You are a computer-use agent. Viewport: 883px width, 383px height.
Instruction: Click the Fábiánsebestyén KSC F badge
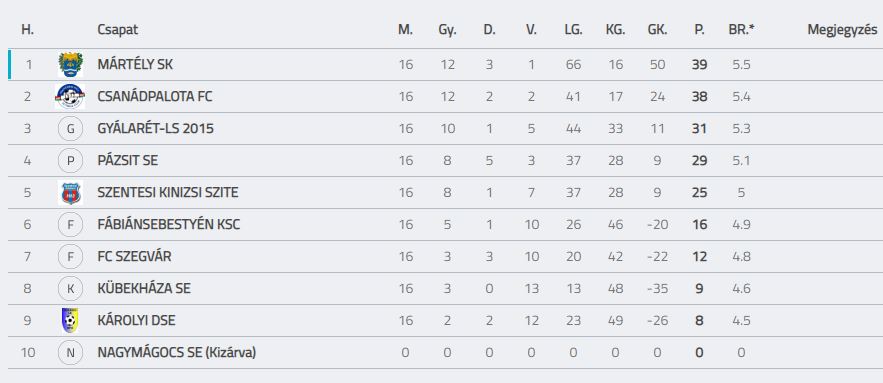[x=70, y=225]
